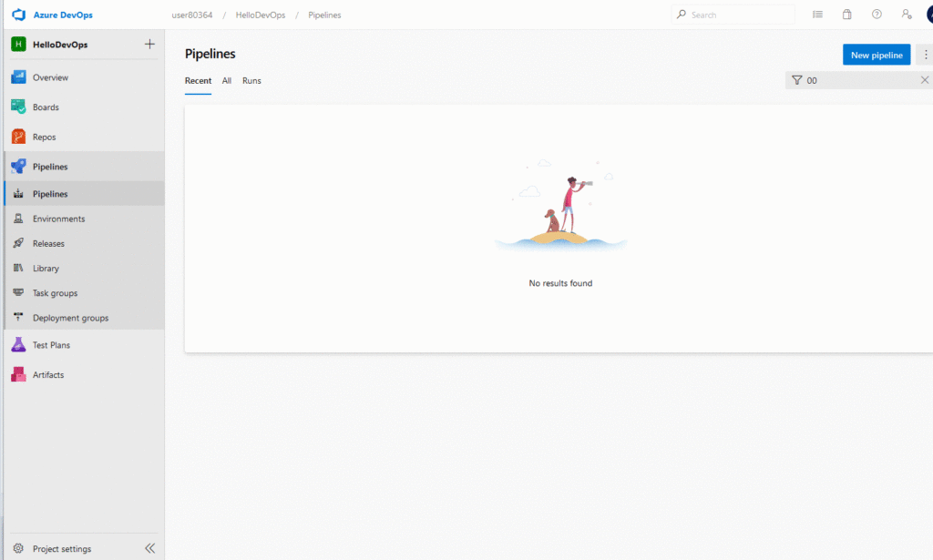The image size is (933, 560).
Task: Open the Azure DevOps marketplace icon
Action: click(846, 14)
